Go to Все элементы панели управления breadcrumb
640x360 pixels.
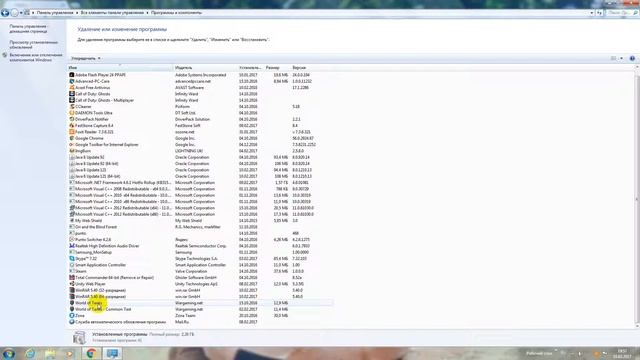coord(112,13)
